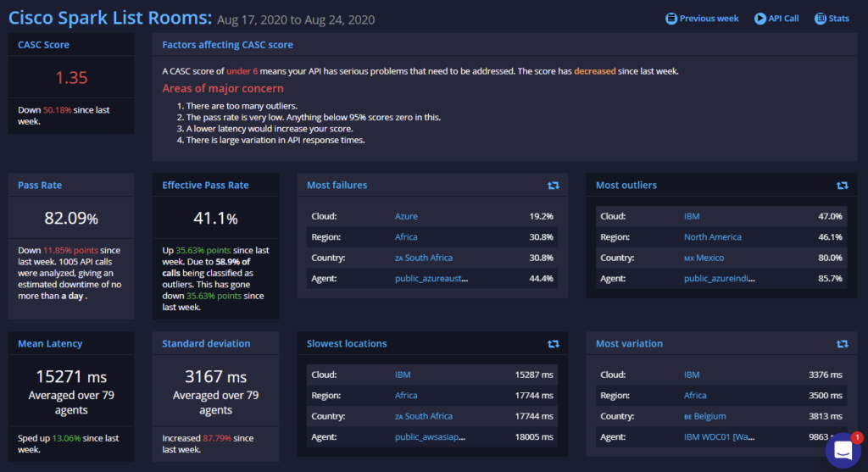This screenshot has width=868, height=472.
Task: Click the 85.7% agent outliers value
Action: pyautogui.click(x=830, y=278)
